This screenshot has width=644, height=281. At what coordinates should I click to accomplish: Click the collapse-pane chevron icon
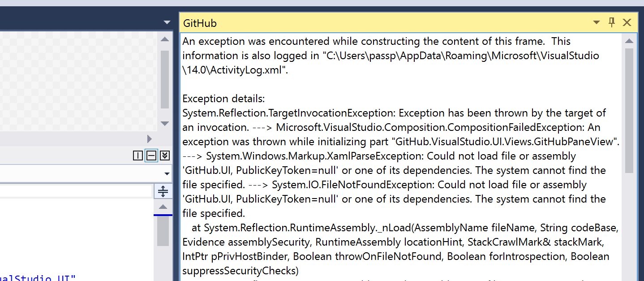[x=164, y=156]
